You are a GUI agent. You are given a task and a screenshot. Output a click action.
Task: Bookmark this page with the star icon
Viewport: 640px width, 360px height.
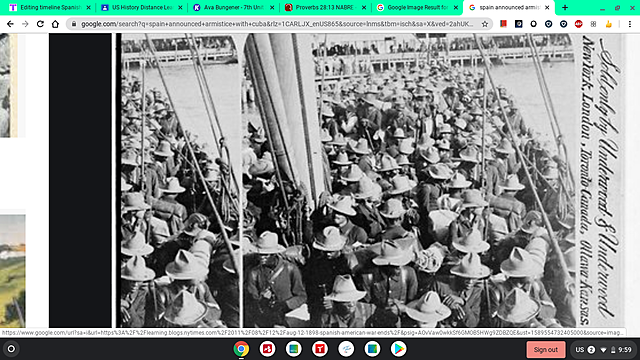point(484,24)
